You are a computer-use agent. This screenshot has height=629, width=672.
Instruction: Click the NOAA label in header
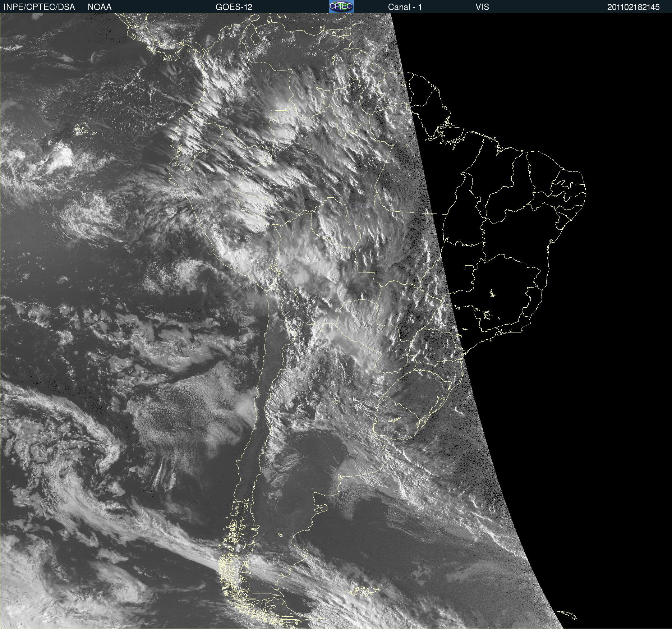point(100,7)
